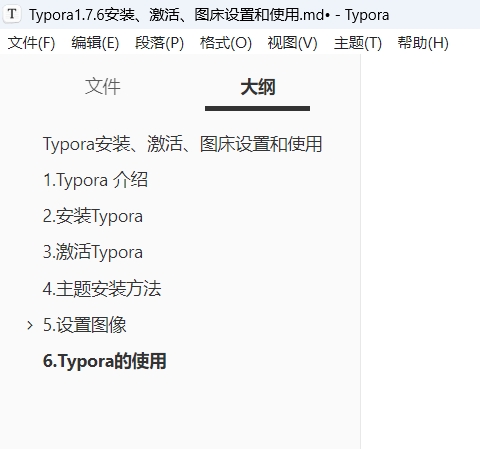The width and height of the screenshot is (480, 449).
Task: Open section 4.主题安装方法 in outline
Action: pyautogui.click(x=102, y=289)
